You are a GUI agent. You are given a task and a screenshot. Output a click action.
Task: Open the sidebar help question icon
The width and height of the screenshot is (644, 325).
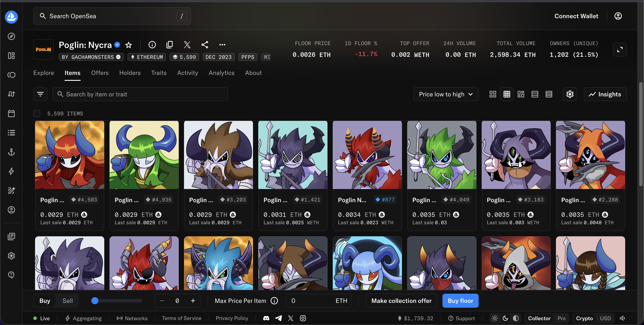click(11, 275)
